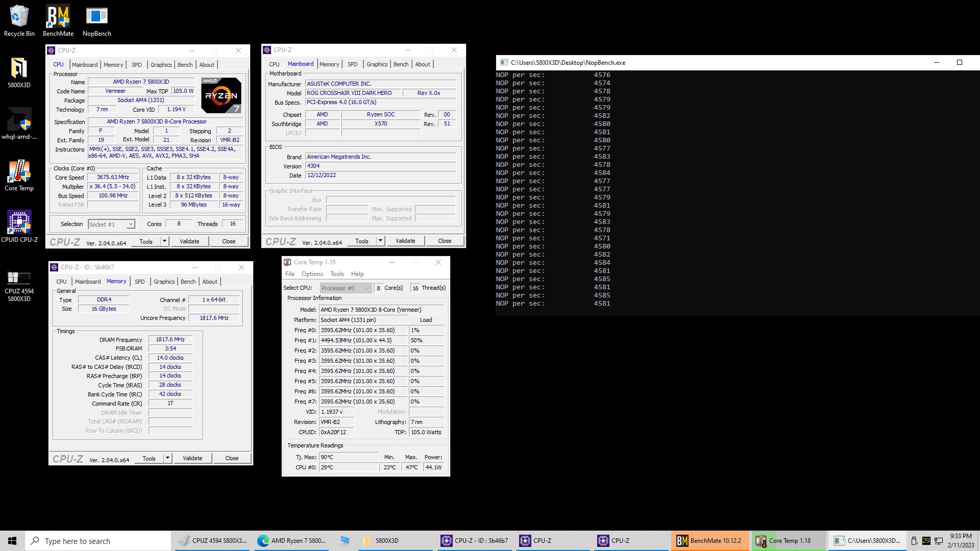
Task: Click the DRAM Frequency value 1817.6 MHz
Action: tap(170, 340)
